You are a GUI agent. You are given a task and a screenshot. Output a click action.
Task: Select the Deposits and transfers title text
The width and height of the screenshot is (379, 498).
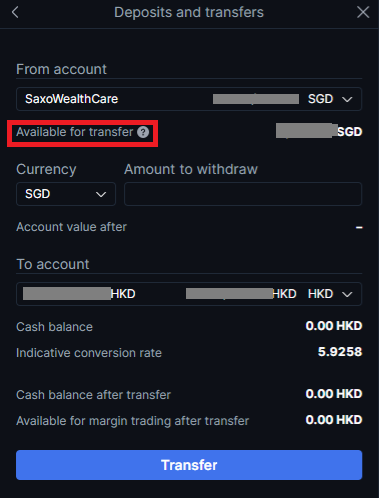tap(189, 13)
